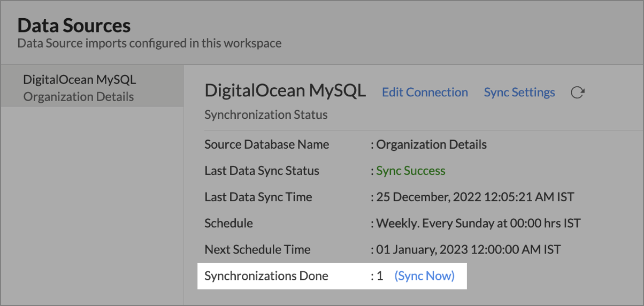Click the 01 January, 2023 next schedule value
The height and width of the screenshot is (306, 644).
click(x=468, y=249)
